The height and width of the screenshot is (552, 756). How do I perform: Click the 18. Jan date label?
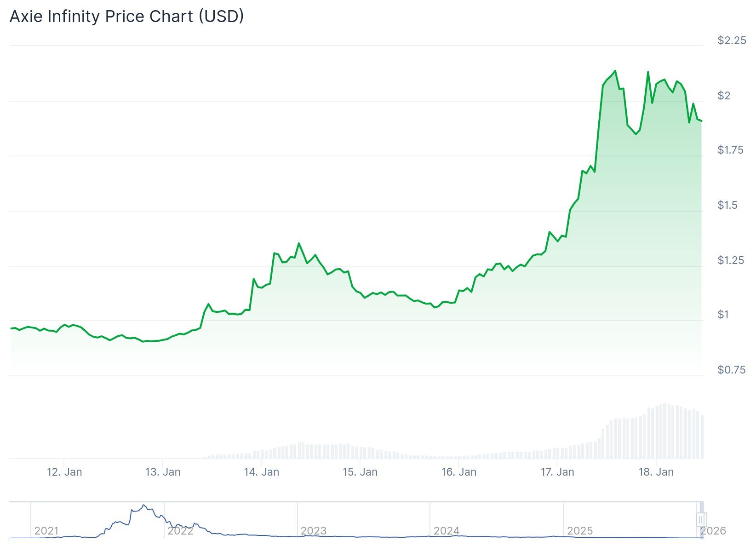656,472
